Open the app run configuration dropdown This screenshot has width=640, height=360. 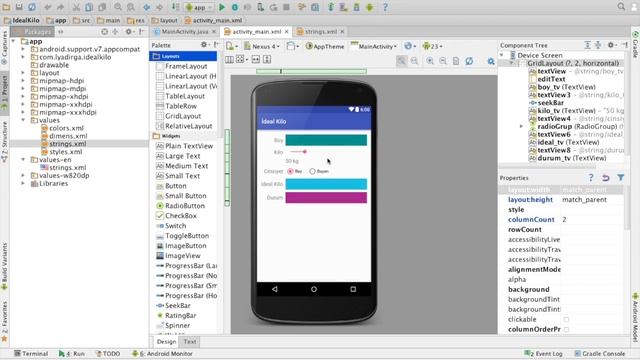[199, 7]
